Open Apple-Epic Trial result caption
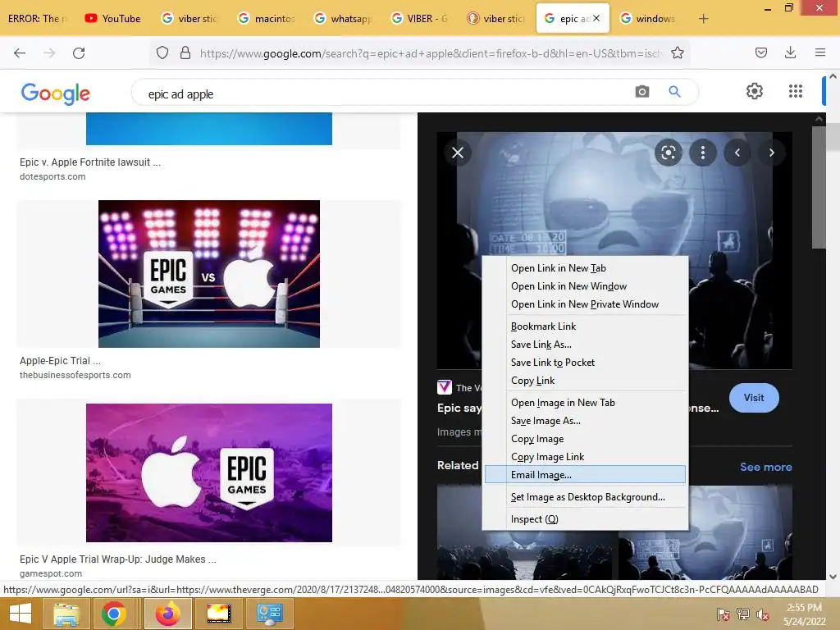This screenshot has width=840, height=630. [x=60, y=361]
